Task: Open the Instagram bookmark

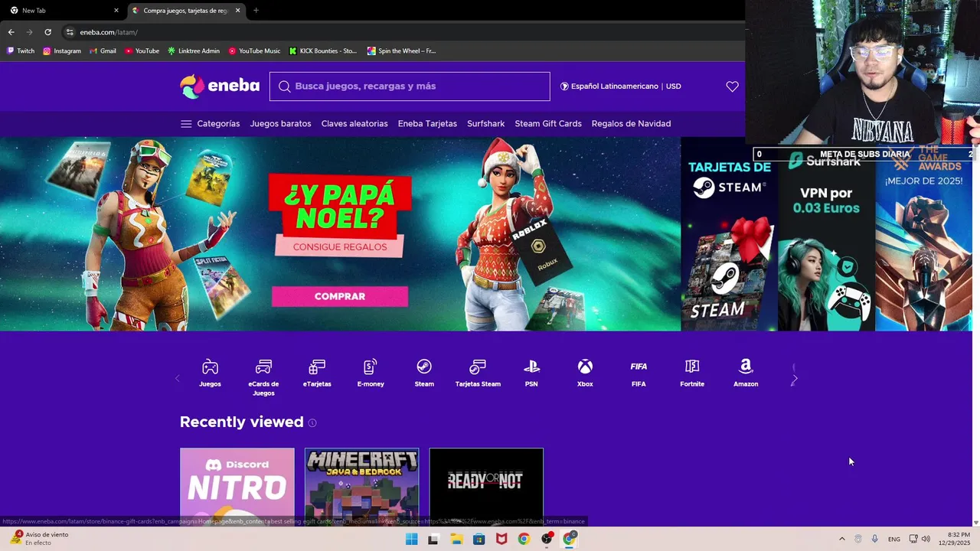Action: point(62,51)
